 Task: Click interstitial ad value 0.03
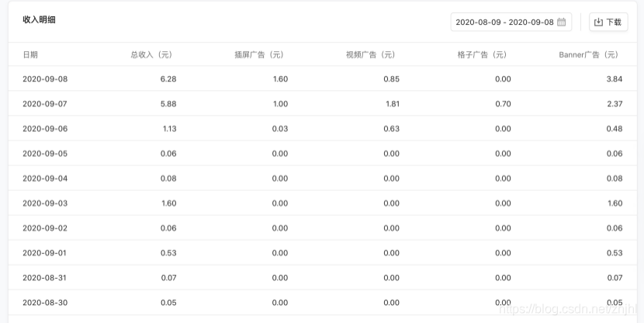pos(280,129)
